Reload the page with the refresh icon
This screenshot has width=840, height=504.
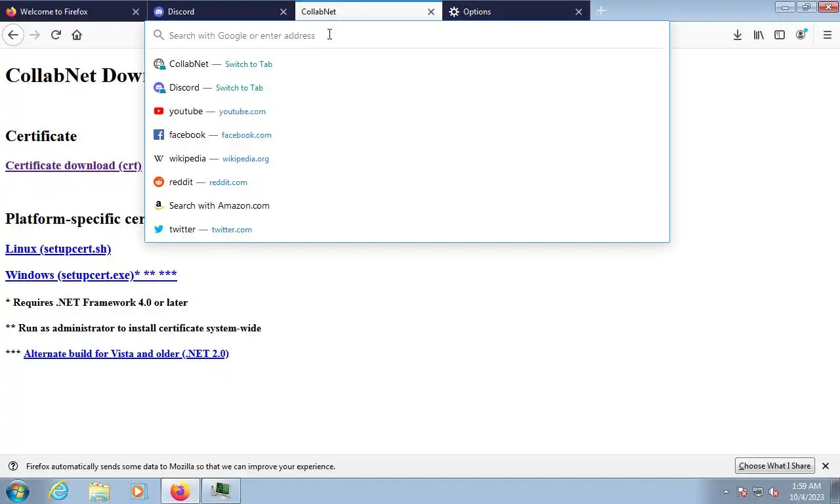pos(56,35)
